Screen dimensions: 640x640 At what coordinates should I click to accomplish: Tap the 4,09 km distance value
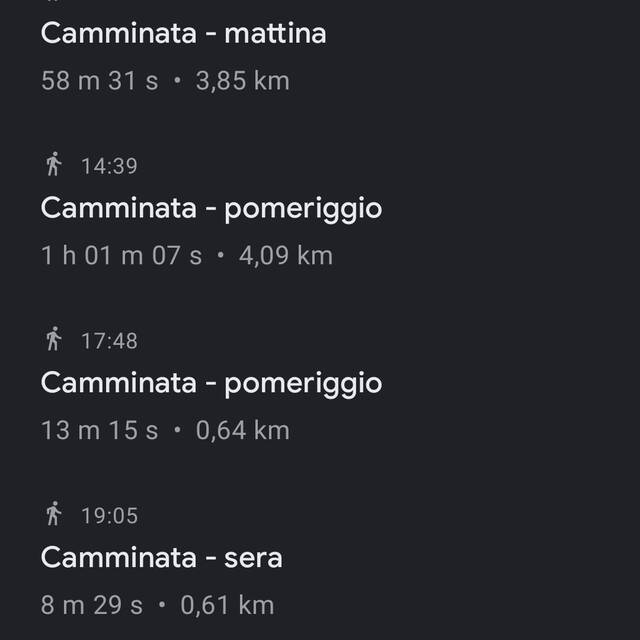pos(285,256)
